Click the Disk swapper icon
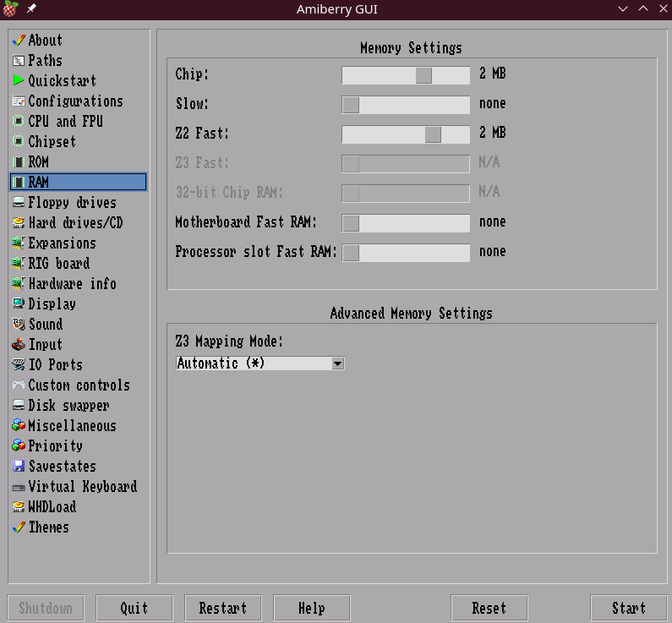The image size is (672, 623). point(19,406)
